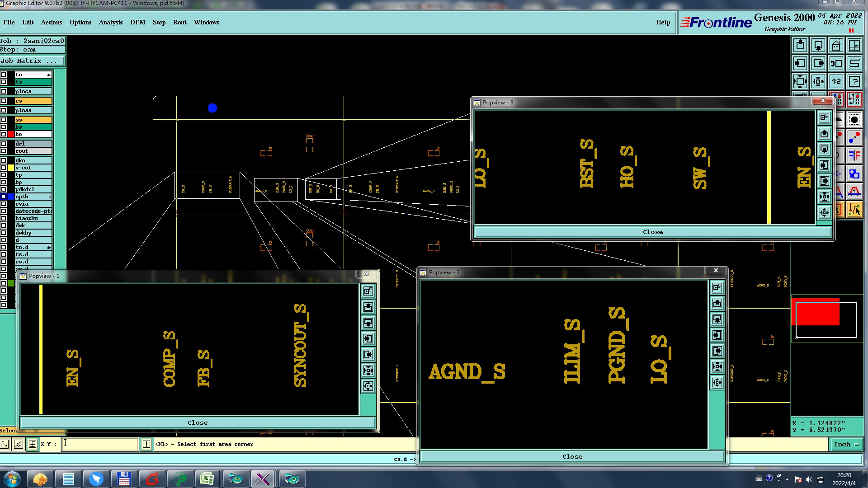Click the mirrored F flip icon
The image size is (868, 488).
click(854, 156)
